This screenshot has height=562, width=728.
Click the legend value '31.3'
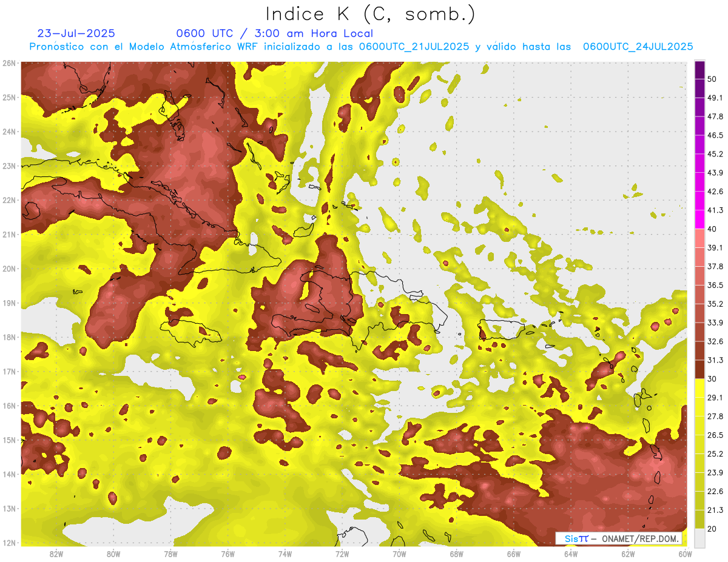715,360
